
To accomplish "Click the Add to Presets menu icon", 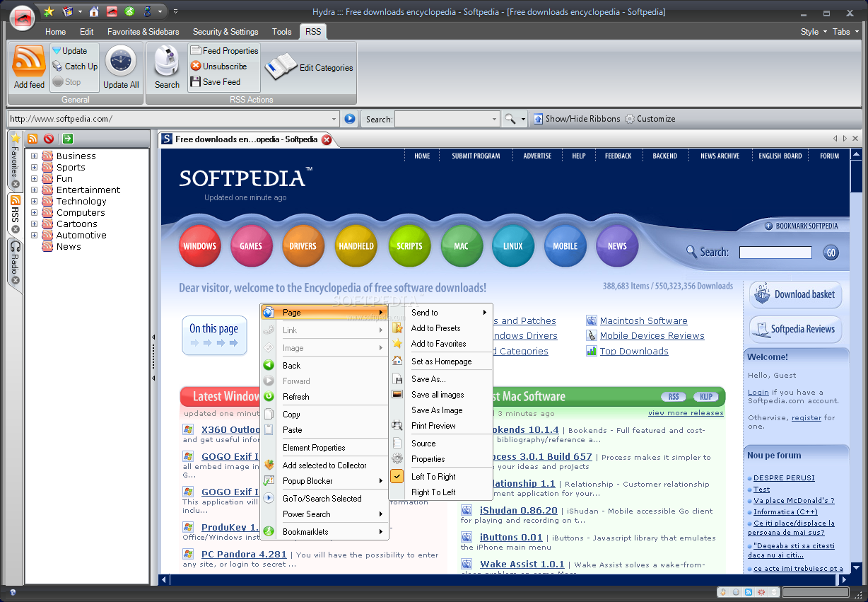I will 397,328.
